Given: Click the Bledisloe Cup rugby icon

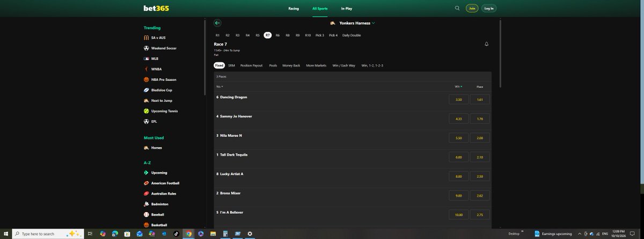Looking at the screenshot, I should pos(146,90).
